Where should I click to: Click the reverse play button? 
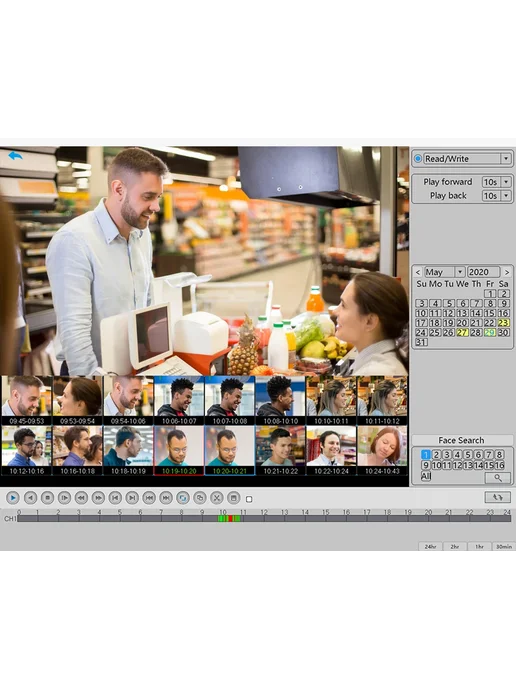(x=30, y=498)
